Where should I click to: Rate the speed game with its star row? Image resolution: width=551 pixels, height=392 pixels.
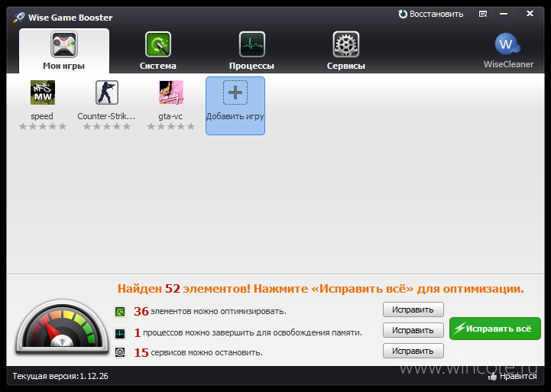(43, 126)
